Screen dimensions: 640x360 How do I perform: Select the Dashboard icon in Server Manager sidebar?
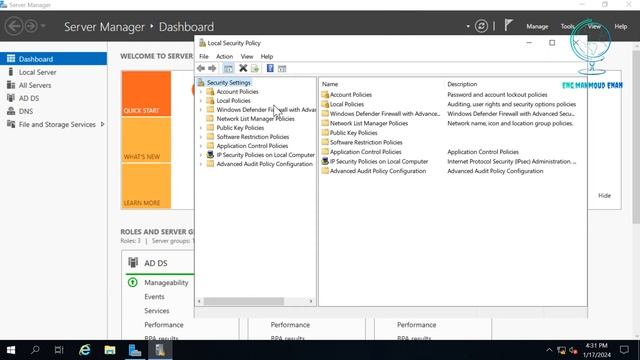(x=11, y=59)
